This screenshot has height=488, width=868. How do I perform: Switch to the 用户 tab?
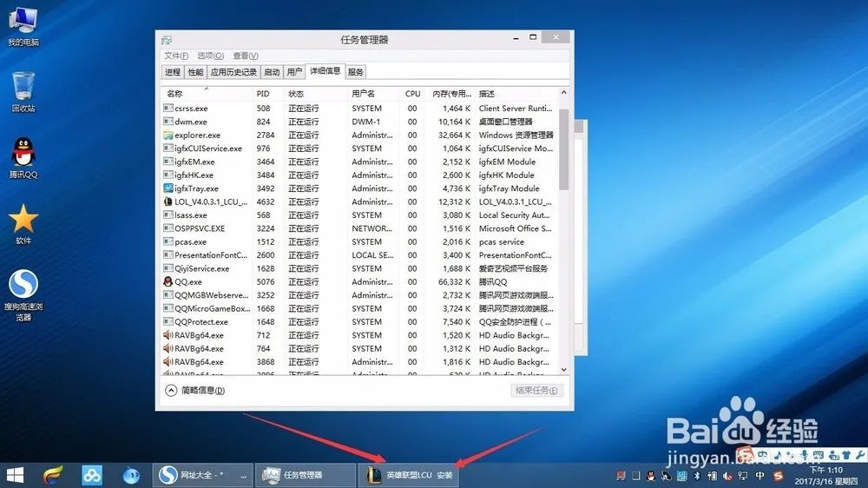click(x=294, y=72)
